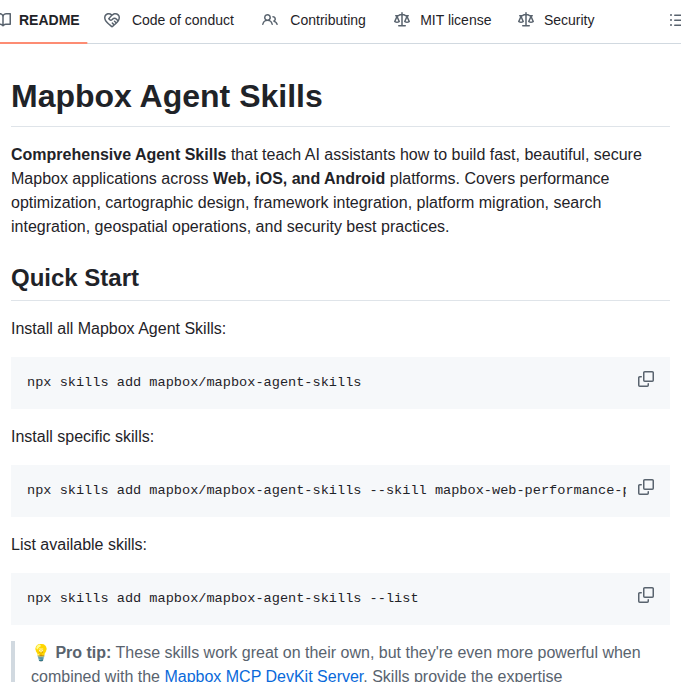Click 'Web, iOS, and Android' bold text

(x=299, y=179)
